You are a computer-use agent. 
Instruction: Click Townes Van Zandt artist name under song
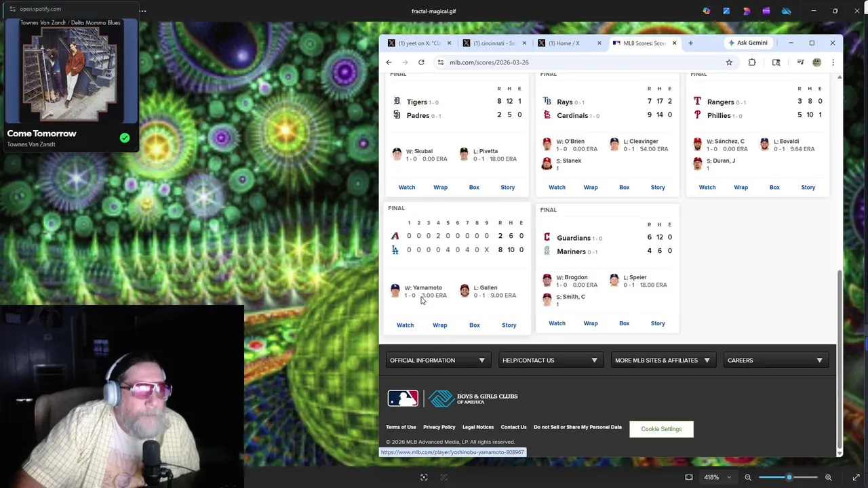pos(31,144)
